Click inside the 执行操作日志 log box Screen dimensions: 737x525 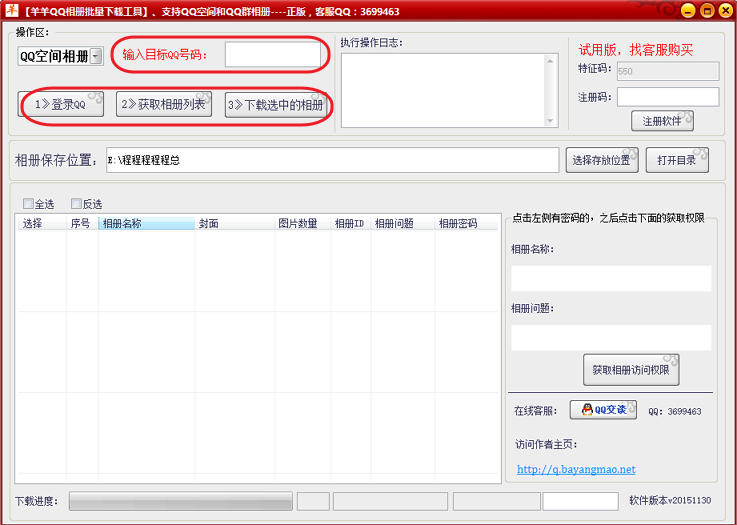444,90
